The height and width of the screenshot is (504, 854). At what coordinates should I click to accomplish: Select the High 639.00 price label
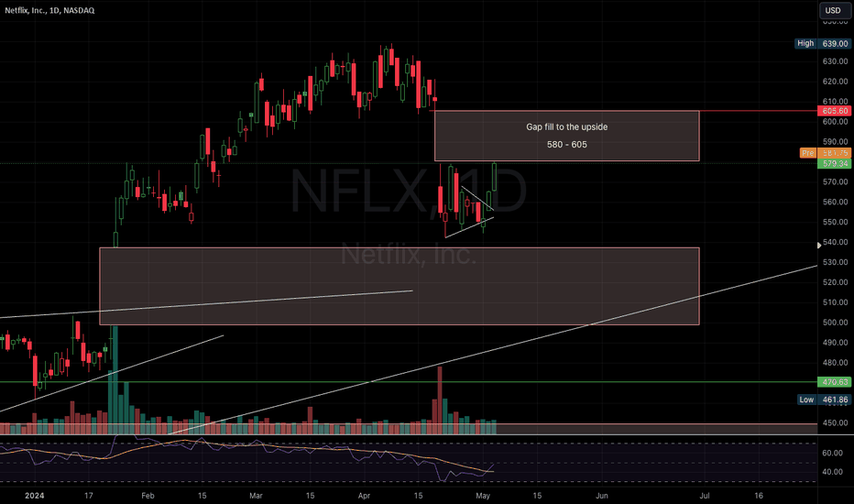point(823,44)
